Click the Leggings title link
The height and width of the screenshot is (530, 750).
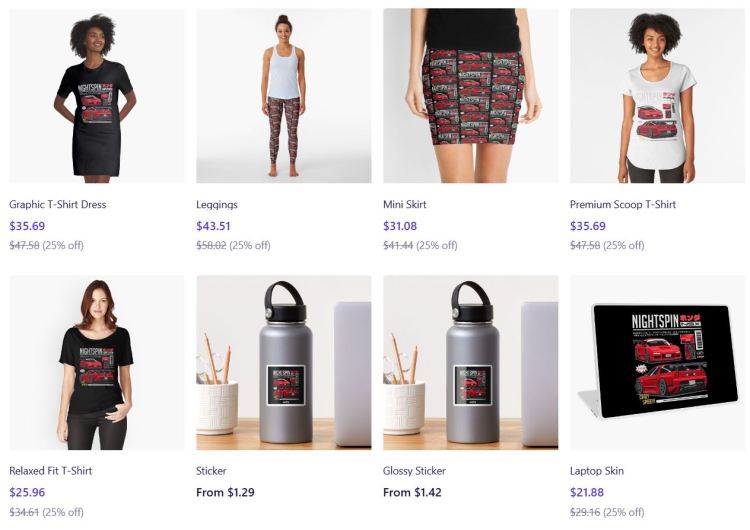pos(217,204)
